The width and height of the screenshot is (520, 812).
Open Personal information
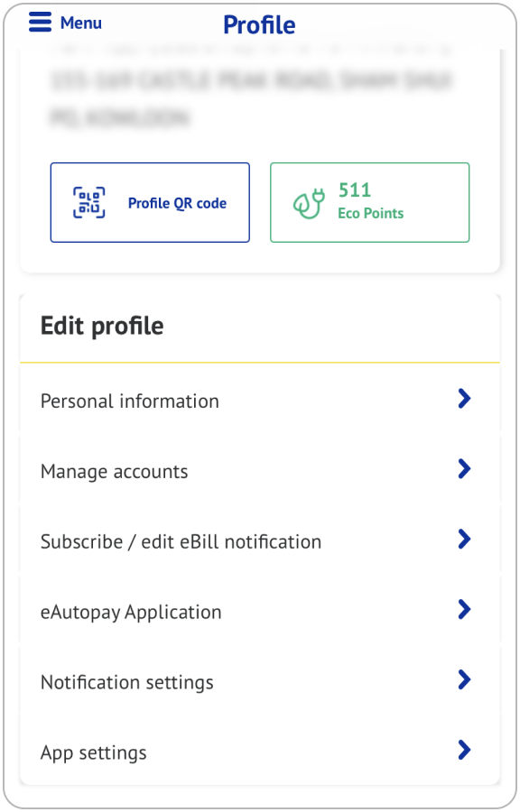tap(128, 401)
